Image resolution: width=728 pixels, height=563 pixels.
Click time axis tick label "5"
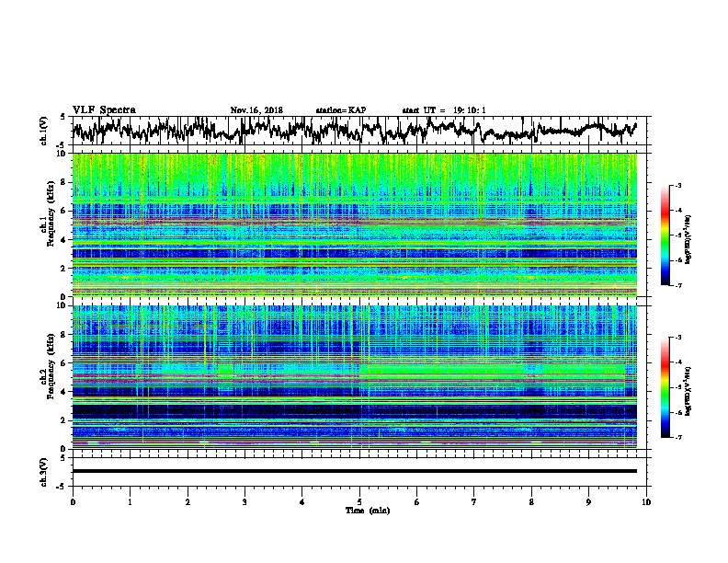coord(359,502)
